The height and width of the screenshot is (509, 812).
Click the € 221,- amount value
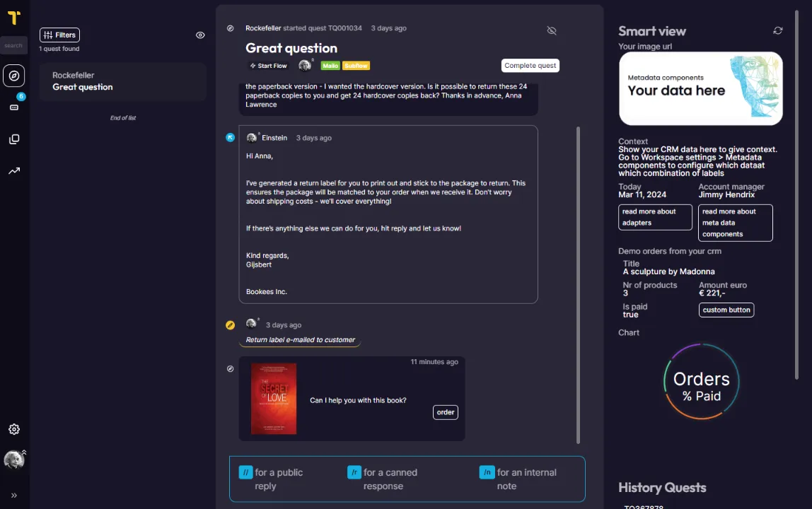(712, 293)
